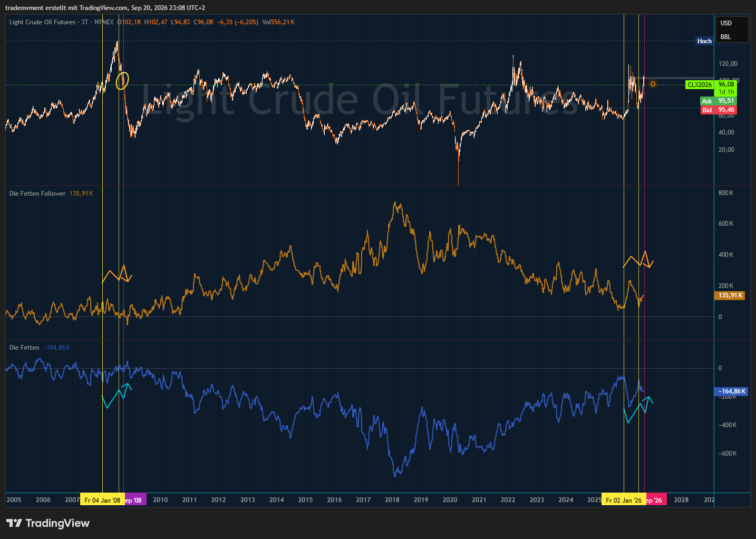Click the 2005 year label on the time axis
Image resolution: width=756 pixels, height=539 pixels.
(x=14, y=500)
